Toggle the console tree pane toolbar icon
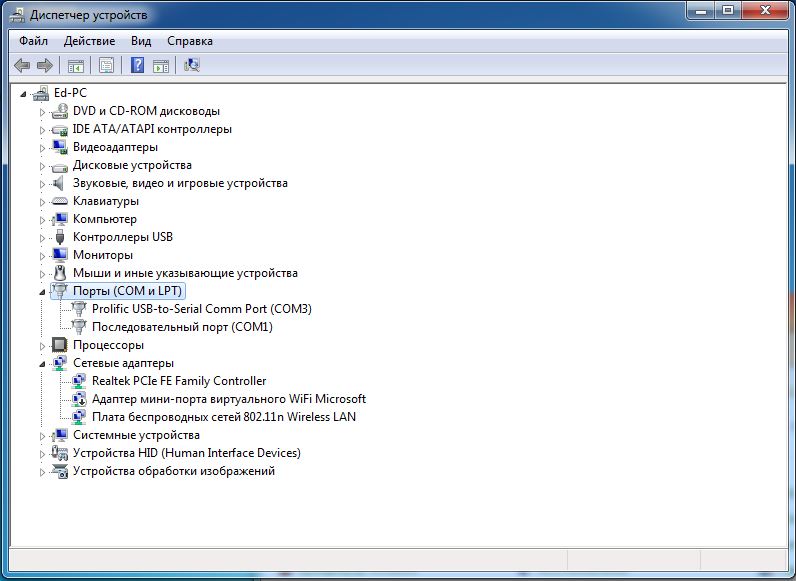Screen dimensions: 796x581 76,66
